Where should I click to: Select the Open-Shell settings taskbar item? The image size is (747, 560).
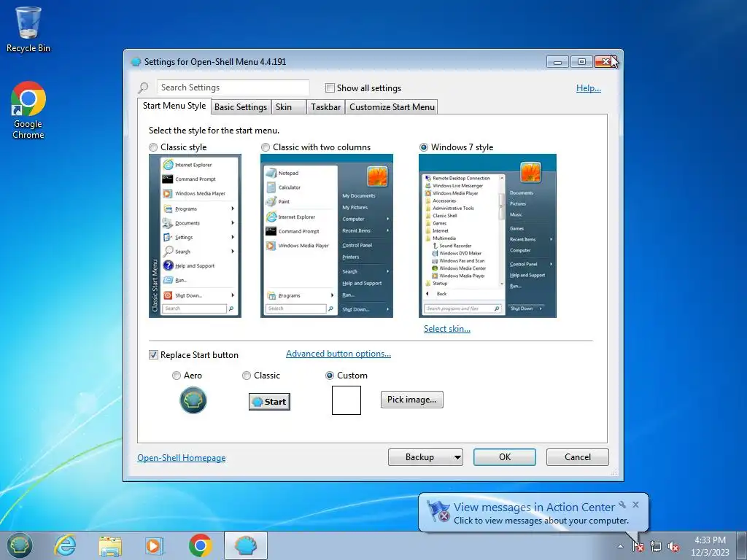point(246,545)
